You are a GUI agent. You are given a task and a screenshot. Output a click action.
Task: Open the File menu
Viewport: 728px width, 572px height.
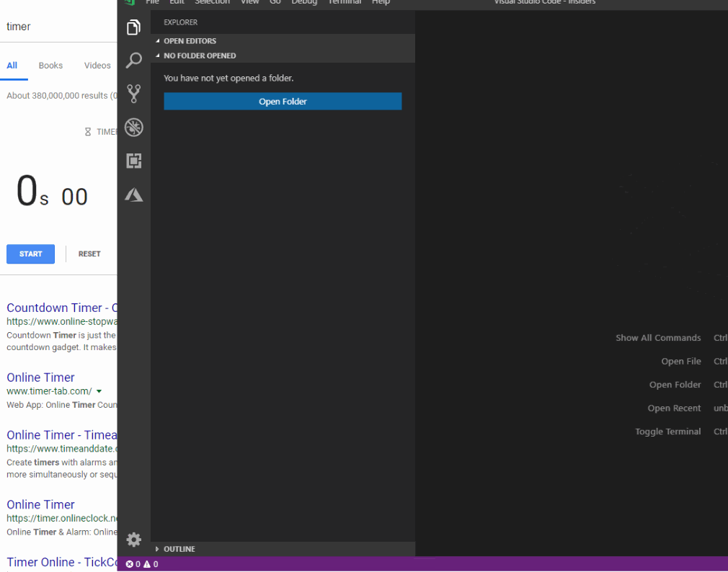pyautogui.click(x=152, y=2)
